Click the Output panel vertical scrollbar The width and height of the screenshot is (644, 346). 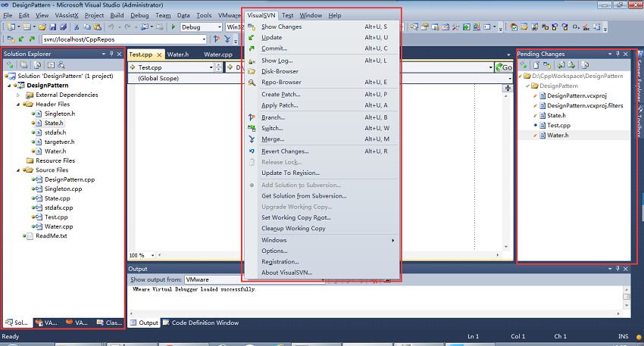pyautogui.click(x=627, y=297)
